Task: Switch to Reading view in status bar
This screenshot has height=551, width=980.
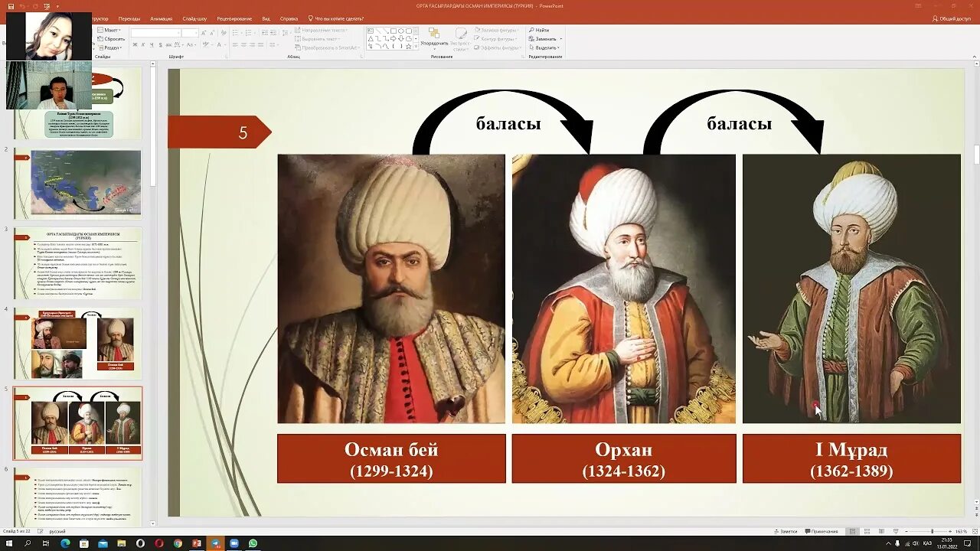Action: [881, 531]
